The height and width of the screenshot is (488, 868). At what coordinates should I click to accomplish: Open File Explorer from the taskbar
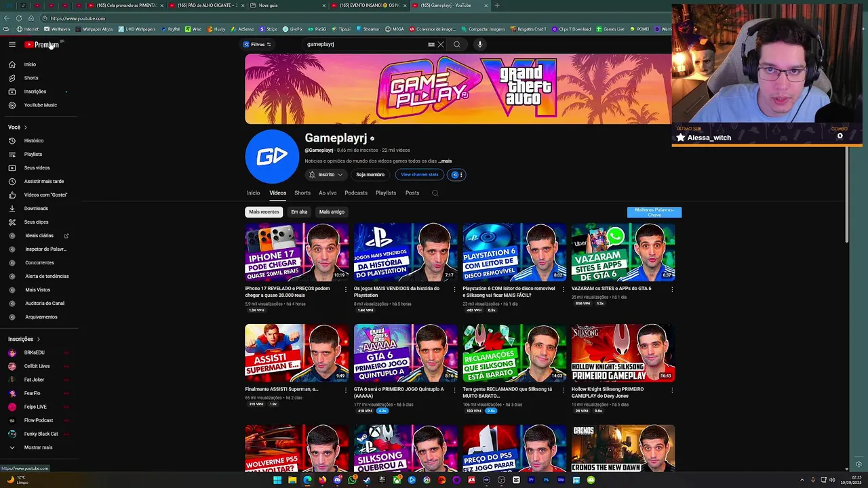pyautogui.click(x=292, y=480)
